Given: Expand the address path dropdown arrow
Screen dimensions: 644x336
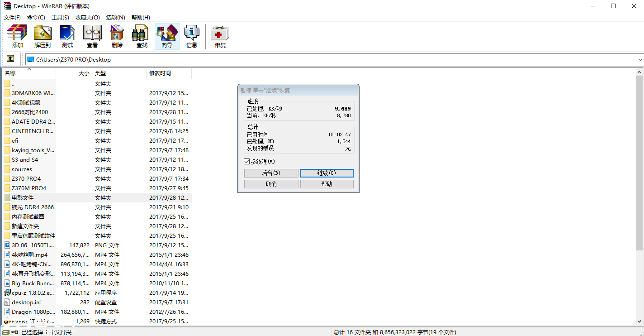Looking at the screenshot, I should pyautogui.click(x=640, y=59).
